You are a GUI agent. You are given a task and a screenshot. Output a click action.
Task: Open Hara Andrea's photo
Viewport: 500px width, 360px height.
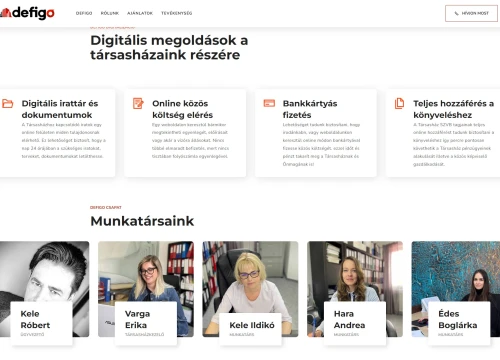[x=355, y=271]
